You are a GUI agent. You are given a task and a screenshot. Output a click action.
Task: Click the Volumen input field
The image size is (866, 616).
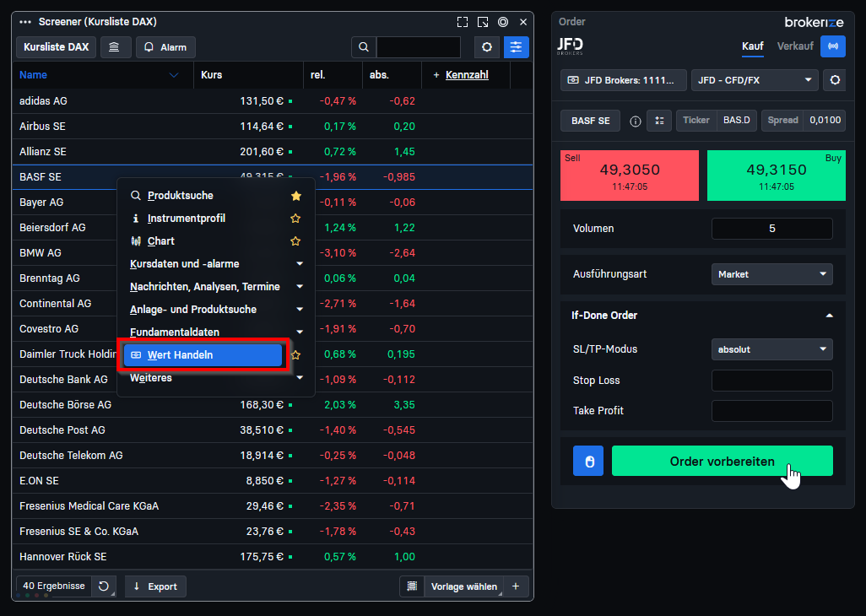pos(771,229)
